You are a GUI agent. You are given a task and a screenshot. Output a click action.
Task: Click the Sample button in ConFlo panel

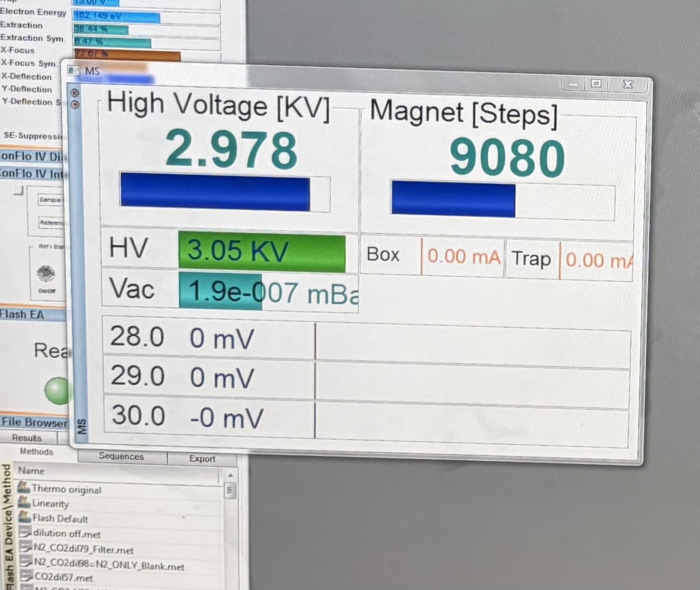[x=50, y=200]
